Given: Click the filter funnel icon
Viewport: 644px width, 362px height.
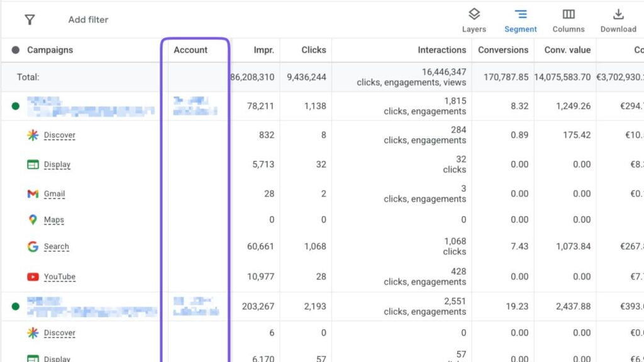Looking at the screenshot, I should click(x=30, y=19).
